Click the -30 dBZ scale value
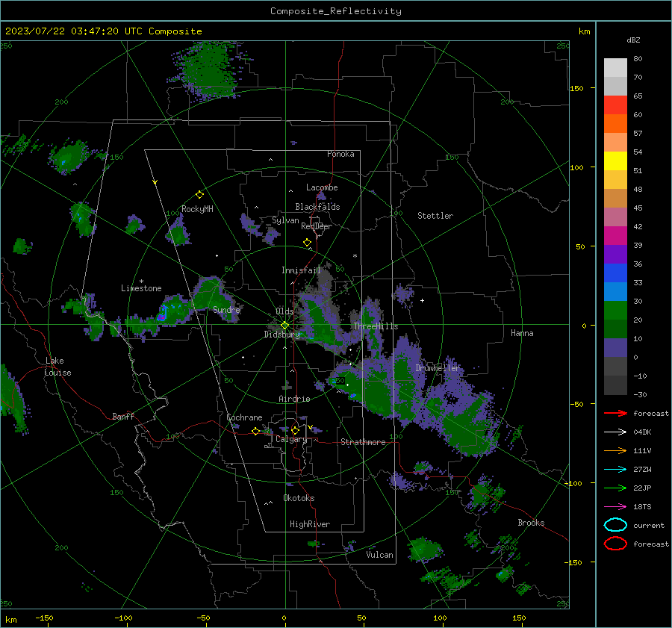 [640, 394]
